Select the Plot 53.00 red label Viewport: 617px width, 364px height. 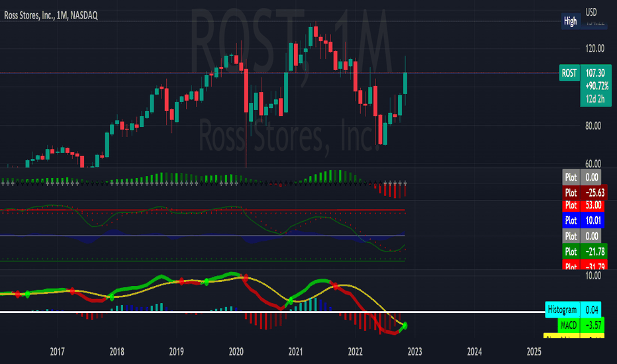(585, 205)
